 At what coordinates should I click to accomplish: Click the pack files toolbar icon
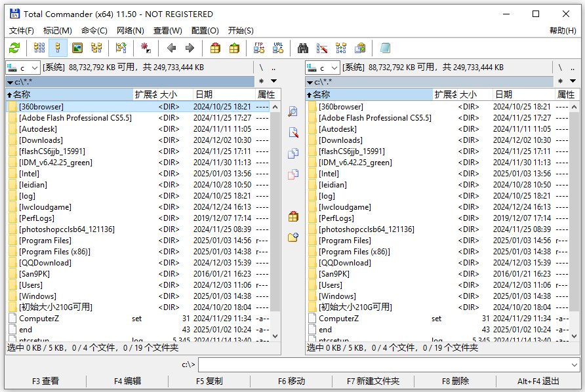coord(215,48)
